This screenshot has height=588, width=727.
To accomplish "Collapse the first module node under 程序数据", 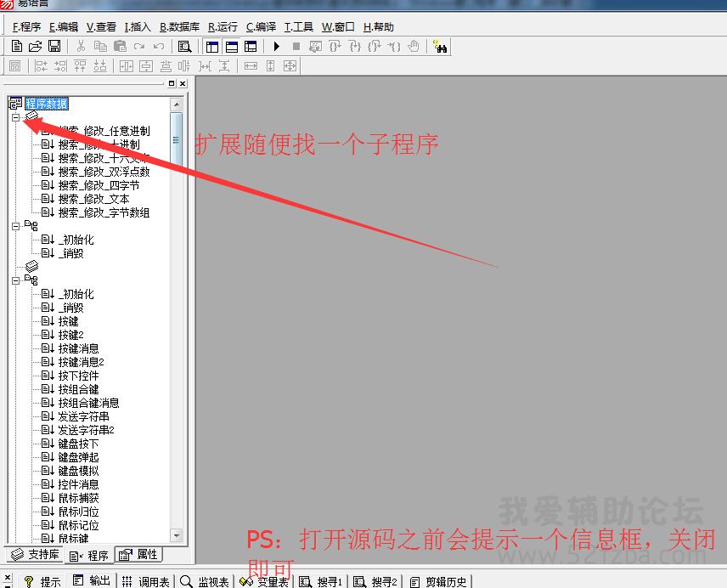I will [x=16, y=117].
